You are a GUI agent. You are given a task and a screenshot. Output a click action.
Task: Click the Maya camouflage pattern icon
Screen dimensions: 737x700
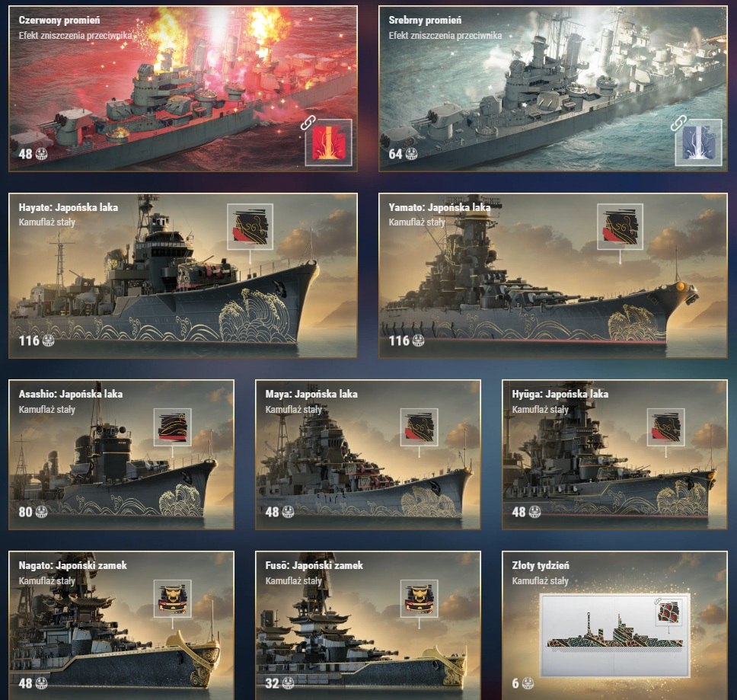pos(420,427)
